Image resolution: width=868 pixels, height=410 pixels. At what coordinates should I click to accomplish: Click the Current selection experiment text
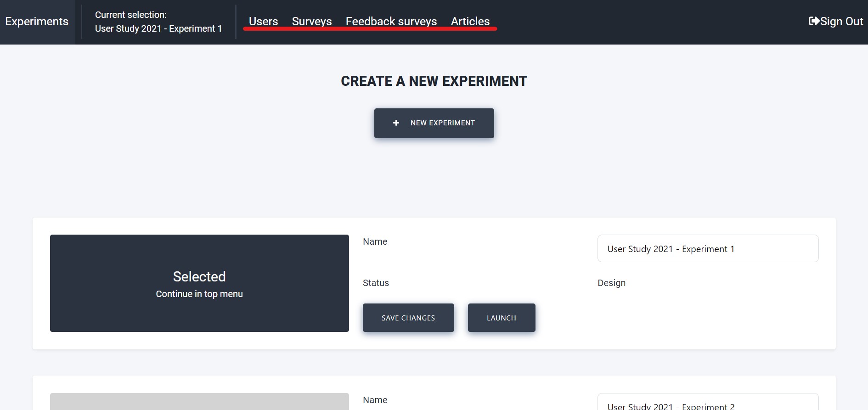tap(158, 22)
